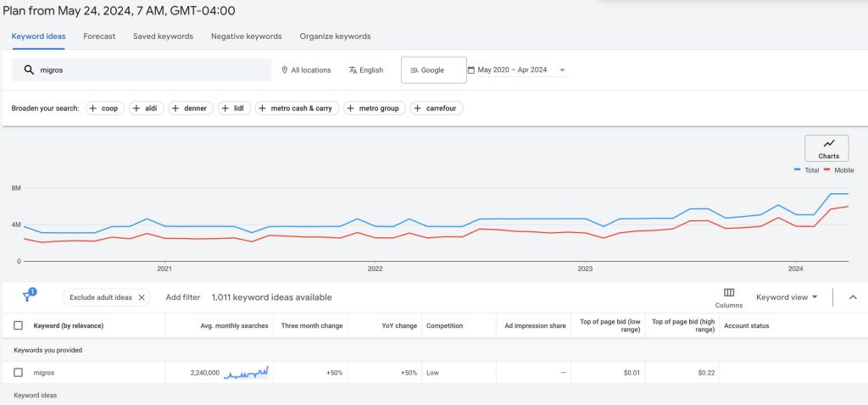Open the Organize keywords tab
Screen dimensions: 868x405
336,36
